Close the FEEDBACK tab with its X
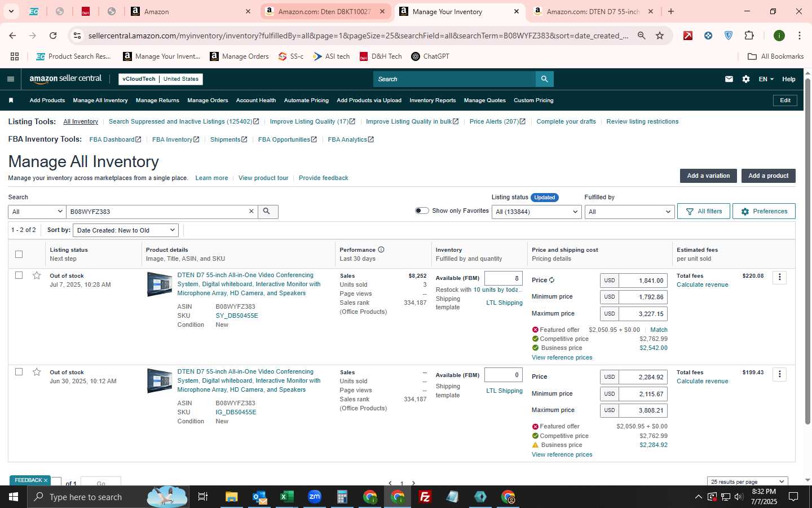Screen dimensions: 812x508 point(46,480)
